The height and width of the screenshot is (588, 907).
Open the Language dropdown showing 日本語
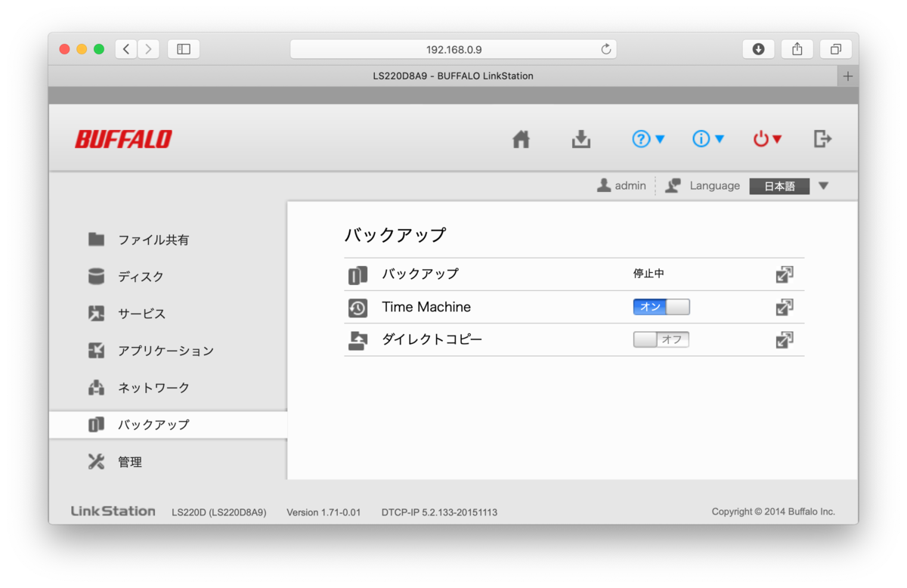(779, 186)
